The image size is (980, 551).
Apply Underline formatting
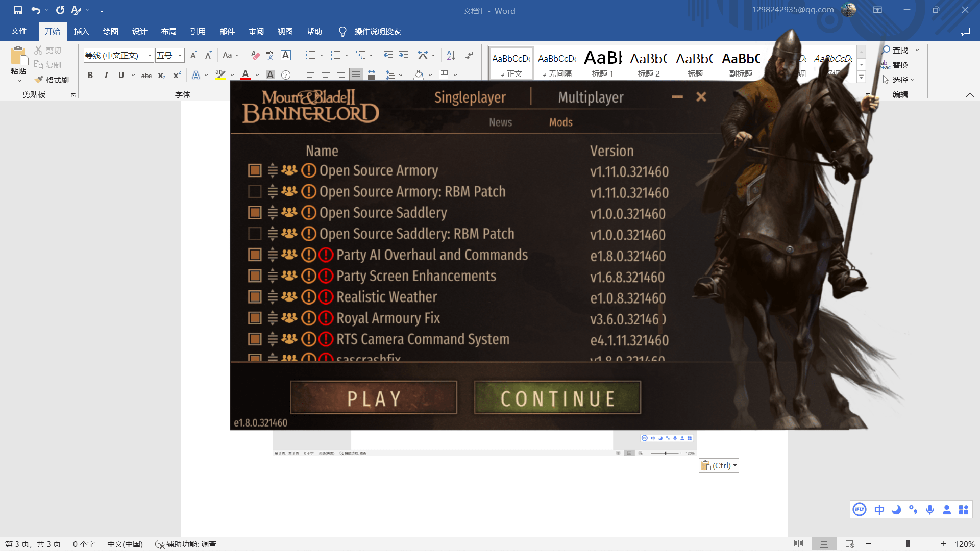click(121, 75)
